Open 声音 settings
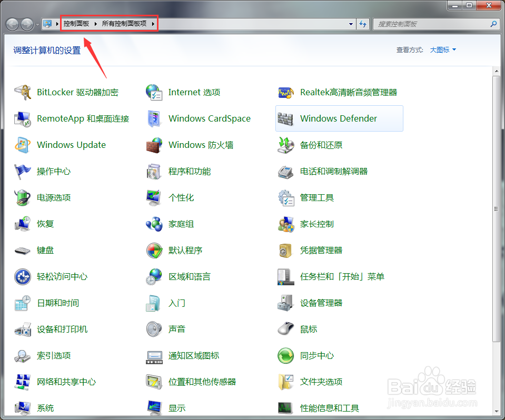The height and width of the screenshot is (420, 505). pyautogui.click(x=176, y=329)
